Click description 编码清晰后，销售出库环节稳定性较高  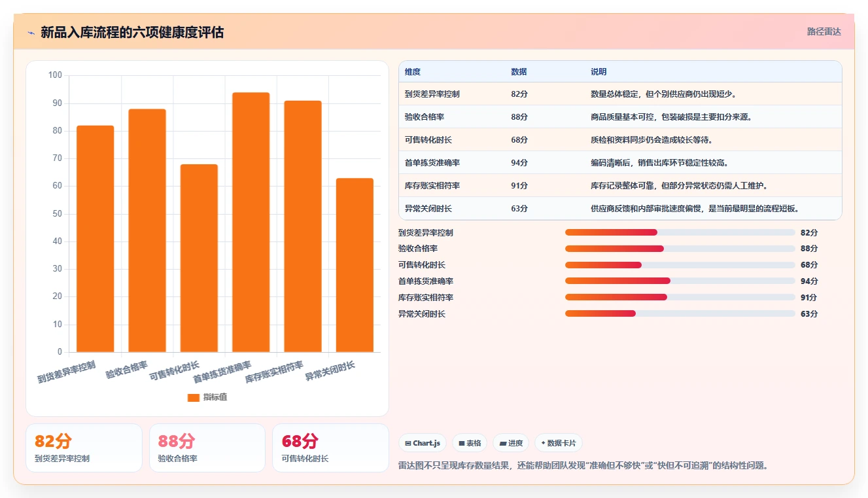[660, 163]
